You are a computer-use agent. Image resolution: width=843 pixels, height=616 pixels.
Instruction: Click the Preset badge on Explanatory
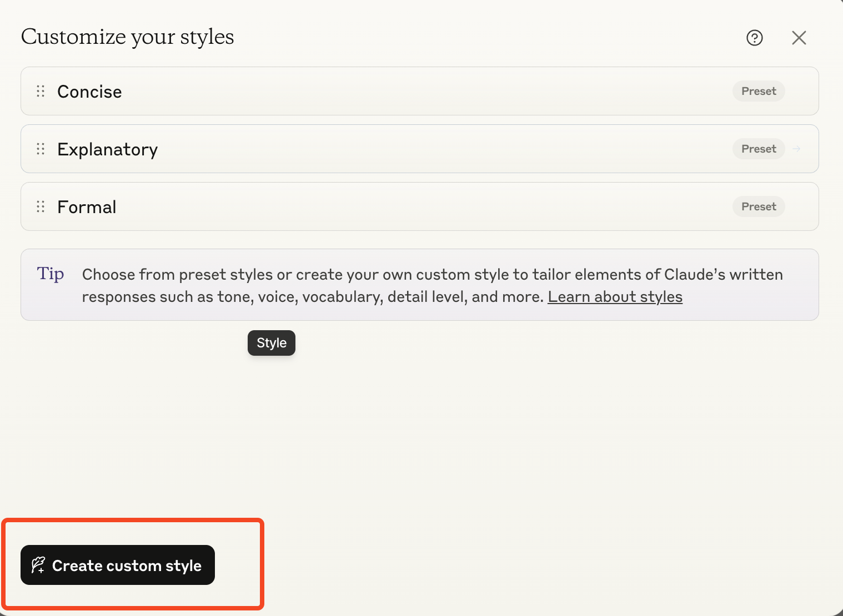coord(759,149)
